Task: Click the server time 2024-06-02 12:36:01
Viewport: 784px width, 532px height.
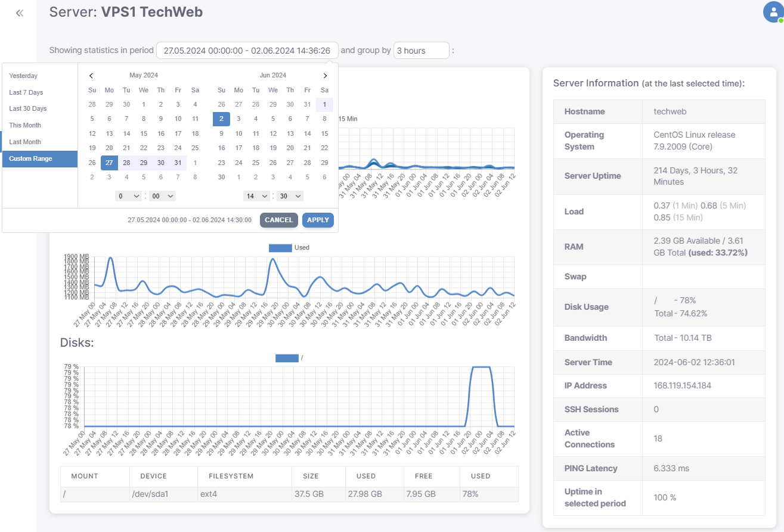Action: pos(694,362)
